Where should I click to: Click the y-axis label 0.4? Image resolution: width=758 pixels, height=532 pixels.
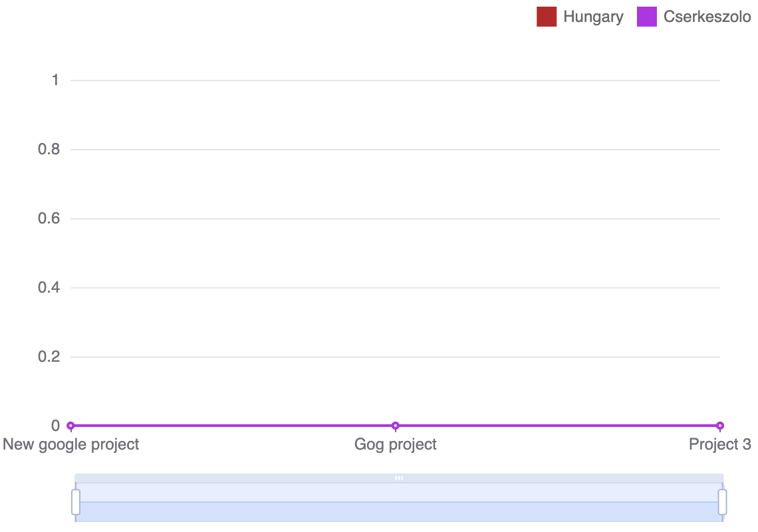pos(49,288)
